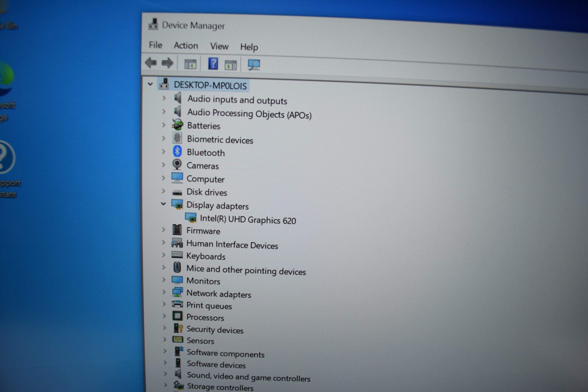Expand the Computer category

(x=163, y=178)
